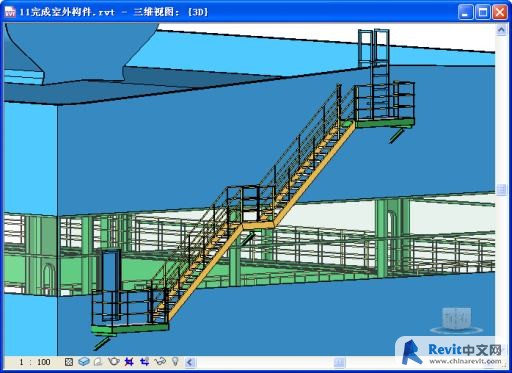Click the vertical scrollbar thumb
Screen dimensions: 512x373
(501, 189)
